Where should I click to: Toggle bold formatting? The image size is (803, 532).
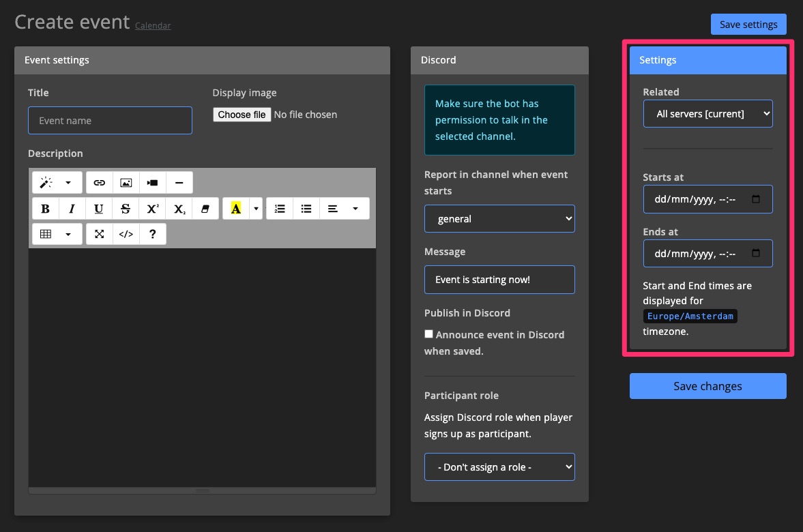(x=46, y=209)
